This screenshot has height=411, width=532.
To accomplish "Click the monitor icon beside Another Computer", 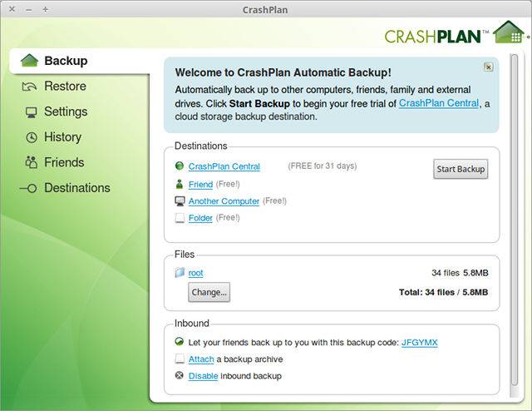I will (180, 201).
